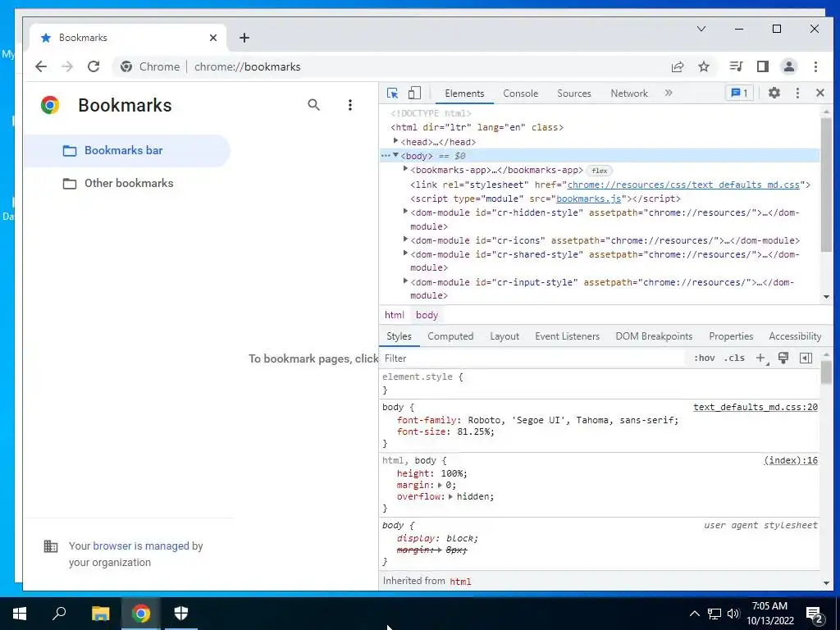Screen dimensions: 840x630
Task: Open DevTools settings gear
Action: [774, 94]
